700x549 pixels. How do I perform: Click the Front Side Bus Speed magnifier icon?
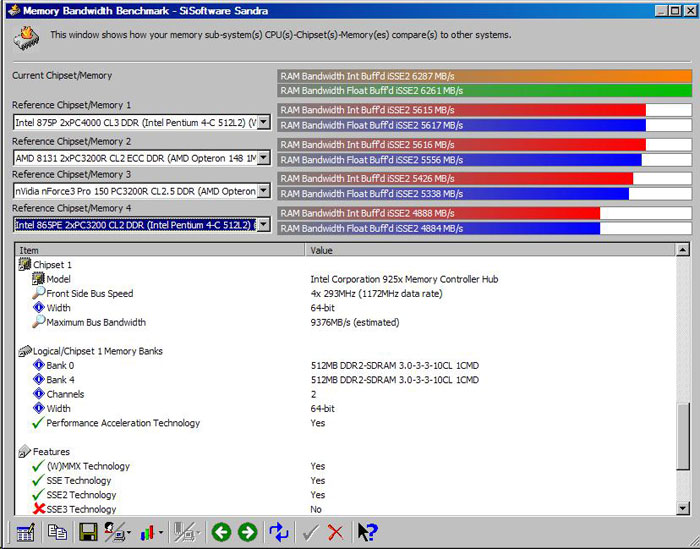coord(39,293)
